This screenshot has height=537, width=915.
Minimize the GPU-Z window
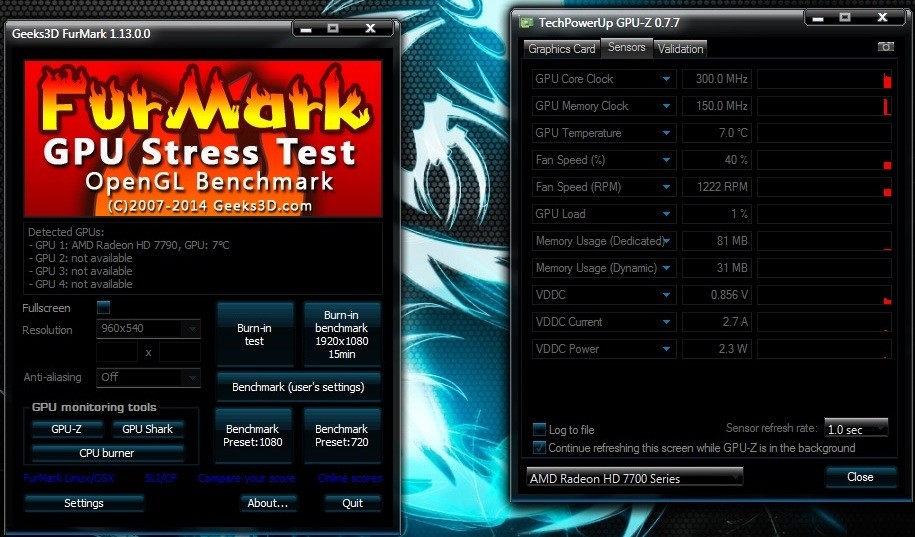(818, 18)
